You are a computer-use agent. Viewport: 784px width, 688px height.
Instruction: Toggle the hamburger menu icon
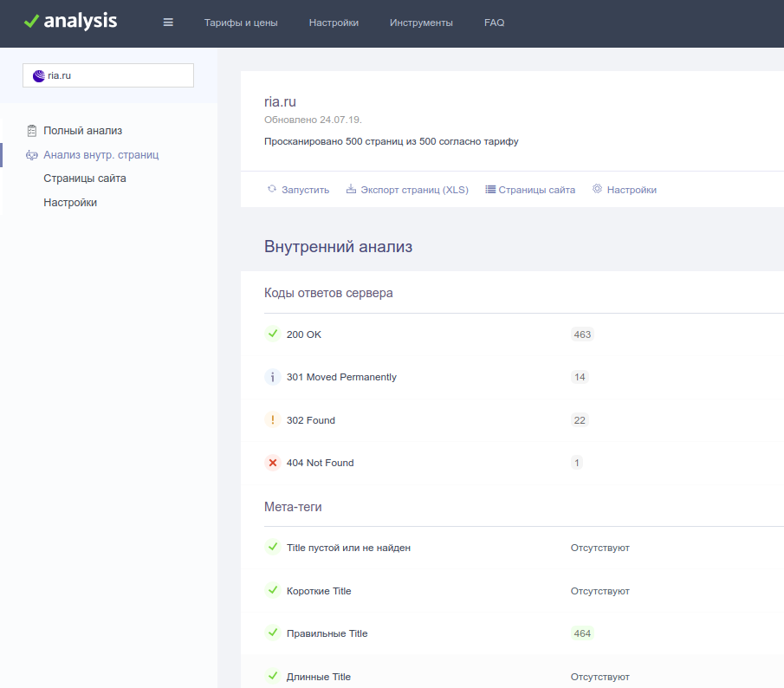[x=168, y=23]
